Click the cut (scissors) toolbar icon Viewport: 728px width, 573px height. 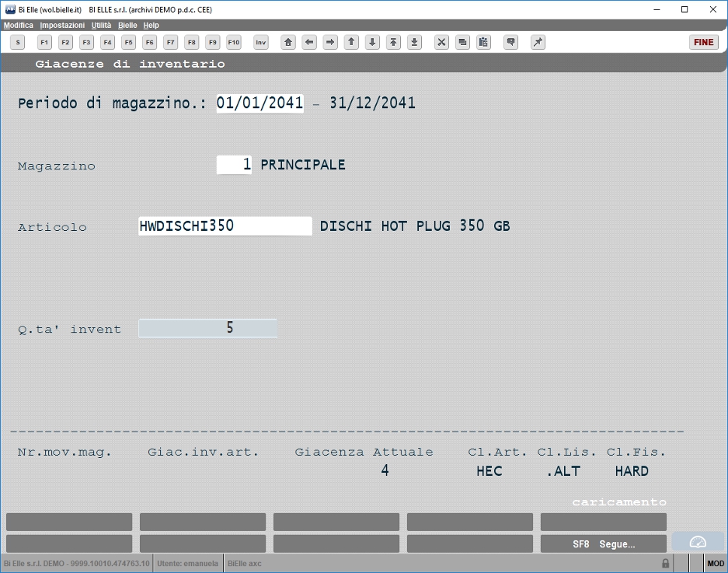pos(441,42)
